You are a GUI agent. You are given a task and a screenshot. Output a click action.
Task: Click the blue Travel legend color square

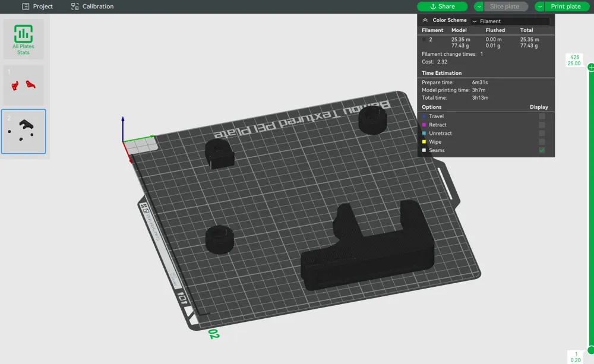tap(424, 117)
